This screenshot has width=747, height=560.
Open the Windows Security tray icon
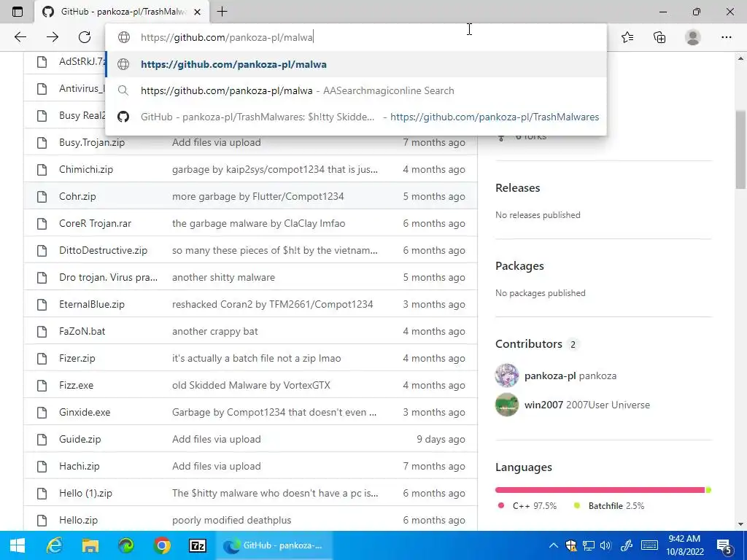570,545
